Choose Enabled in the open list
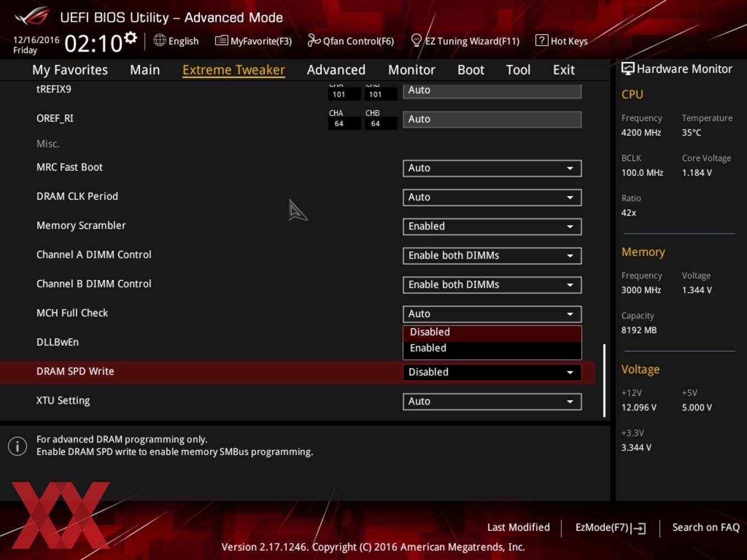747x560 pixels. point(492,348)
